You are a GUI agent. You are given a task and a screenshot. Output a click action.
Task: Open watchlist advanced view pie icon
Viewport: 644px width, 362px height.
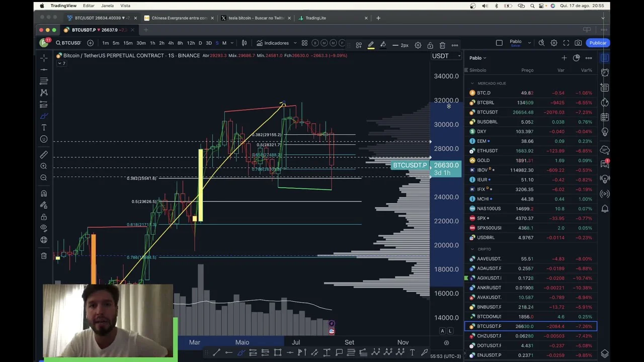tap(577, 58)
